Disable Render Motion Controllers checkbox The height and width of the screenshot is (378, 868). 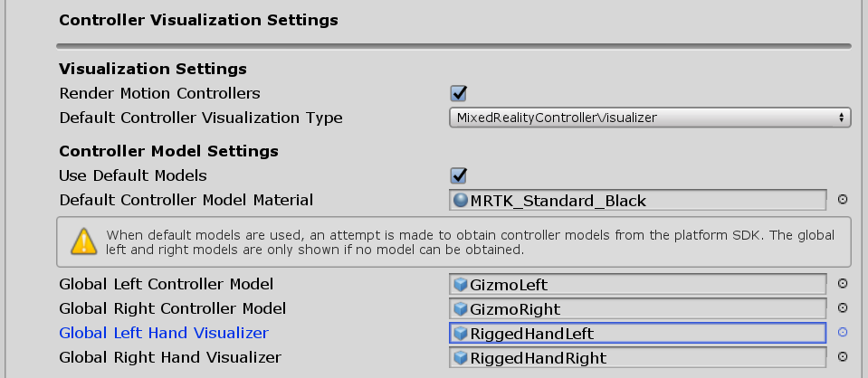point(459,93)
